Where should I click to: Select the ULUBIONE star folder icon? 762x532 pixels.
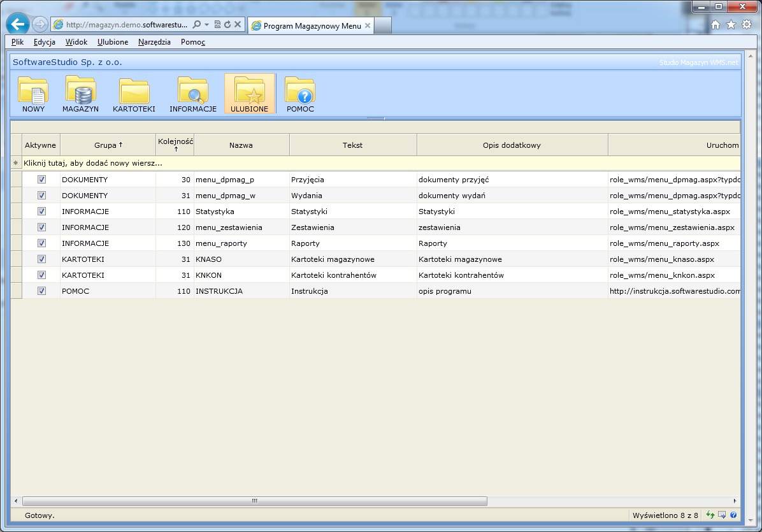(249, 93)
